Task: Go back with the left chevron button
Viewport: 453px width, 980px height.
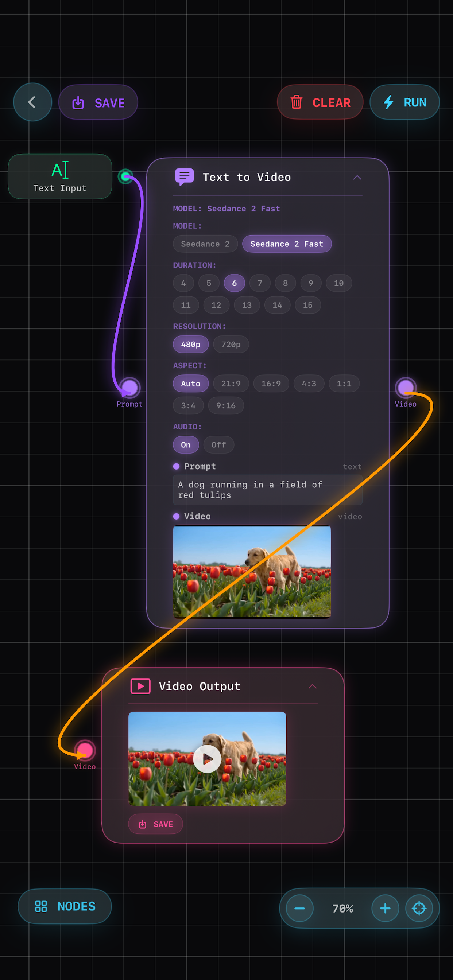Action: tap(32, 102)
